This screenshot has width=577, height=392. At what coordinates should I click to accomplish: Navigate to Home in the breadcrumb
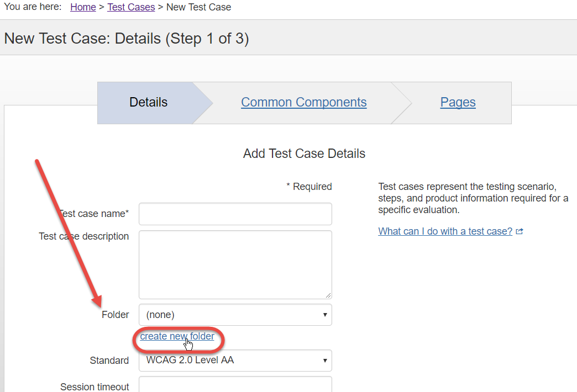click(83, 7)
